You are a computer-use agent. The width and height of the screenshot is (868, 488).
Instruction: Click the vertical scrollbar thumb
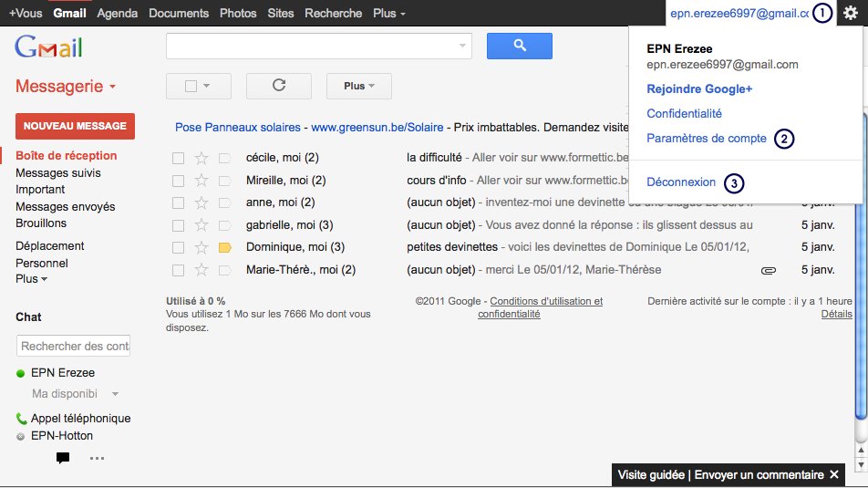(x=861, y=265)
